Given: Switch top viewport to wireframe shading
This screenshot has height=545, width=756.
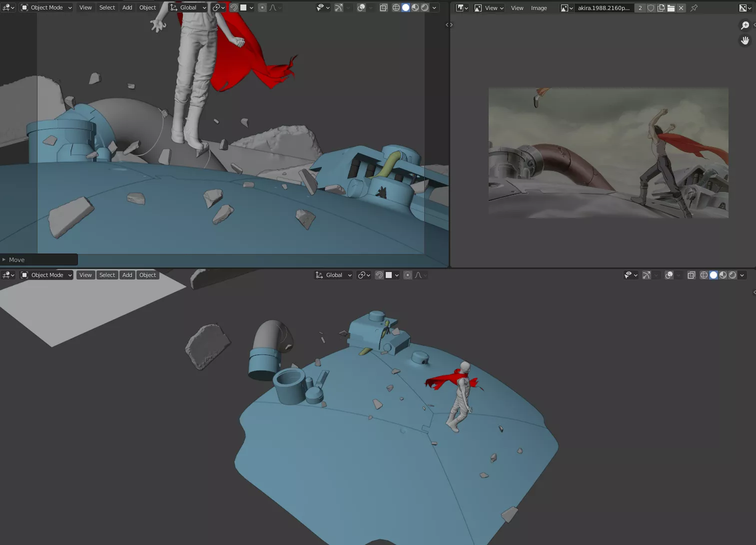Looking at the screenshot, I should point(396,7).
